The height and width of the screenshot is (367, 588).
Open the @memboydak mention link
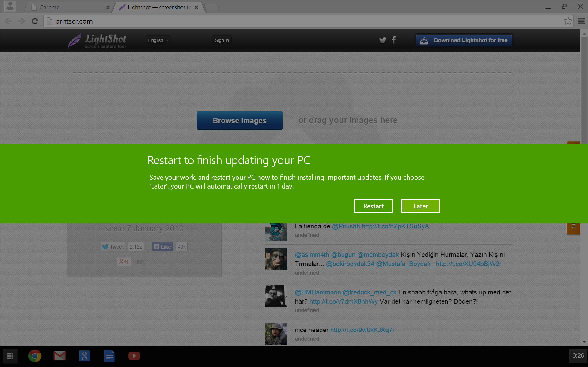378,255
